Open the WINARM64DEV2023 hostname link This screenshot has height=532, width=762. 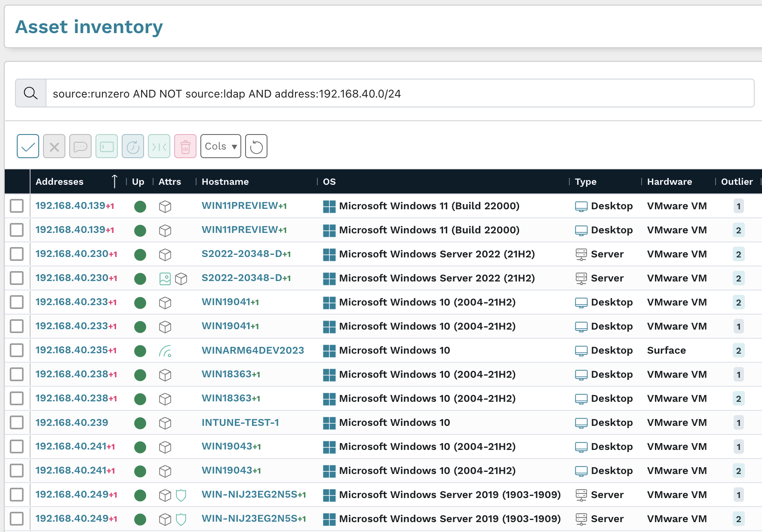253,350
